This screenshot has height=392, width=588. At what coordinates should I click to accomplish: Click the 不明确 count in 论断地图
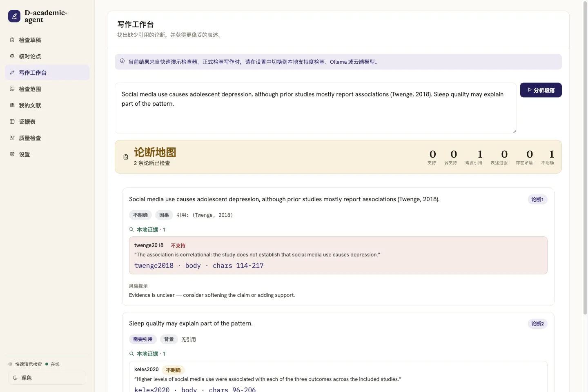pyautogui.click(x=548, y=157)
